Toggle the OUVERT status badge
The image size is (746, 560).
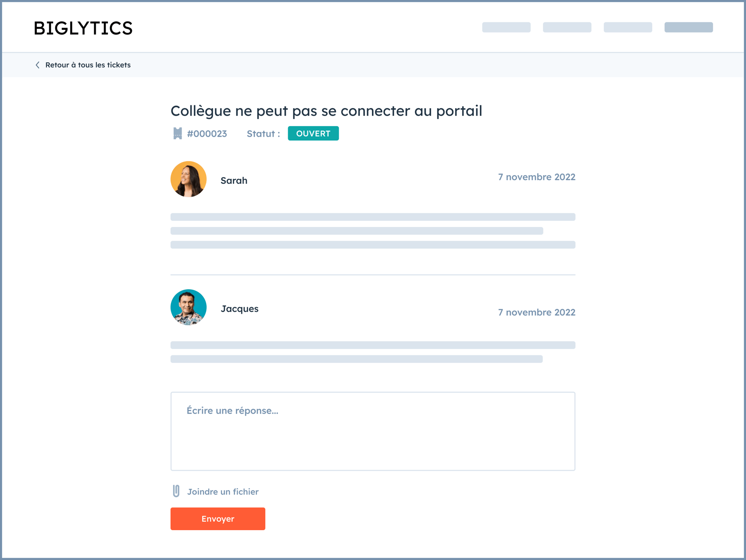point(313,133)
